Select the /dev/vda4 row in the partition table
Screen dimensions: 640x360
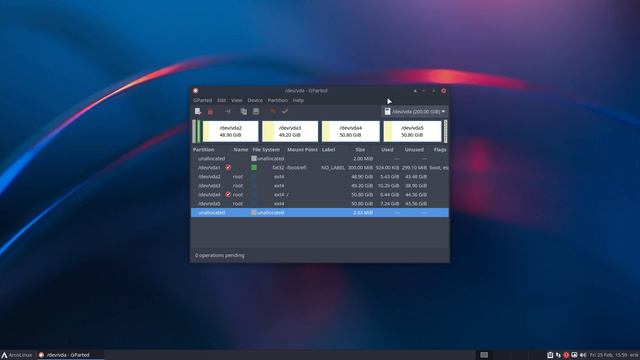coord(320,195)
